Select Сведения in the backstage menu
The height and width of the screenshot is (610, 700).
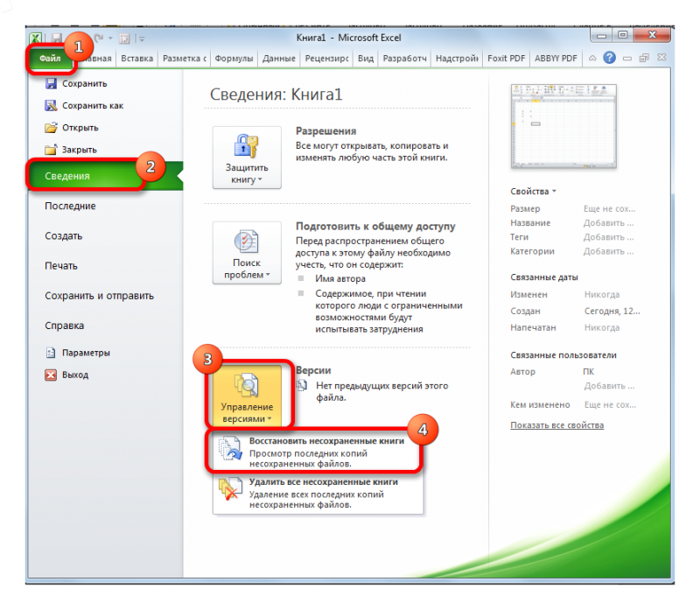[x=105, y=176]
